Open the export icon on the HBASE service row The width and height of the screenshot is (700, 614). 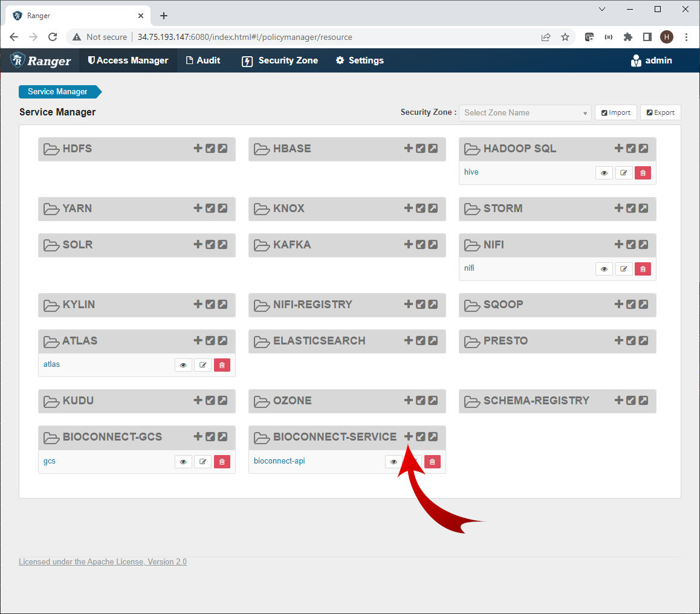click(x=433, y=149)
